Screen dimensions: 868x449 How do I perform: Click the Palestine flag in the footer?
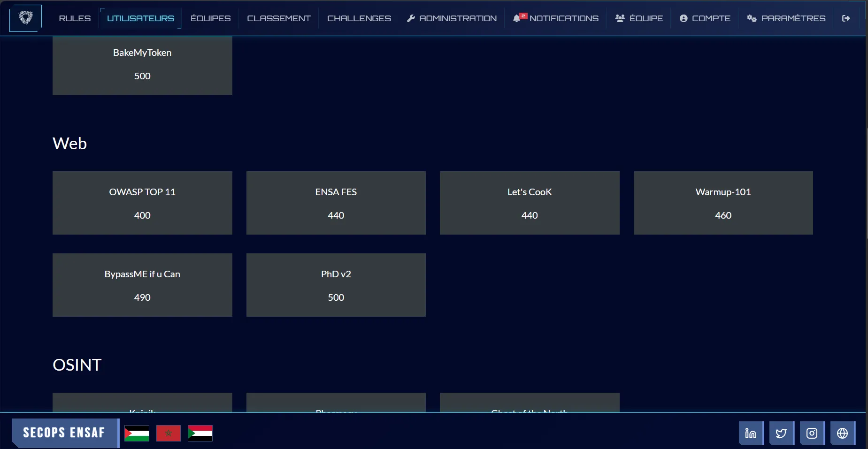pyautogui.click(x=137, y=433)
